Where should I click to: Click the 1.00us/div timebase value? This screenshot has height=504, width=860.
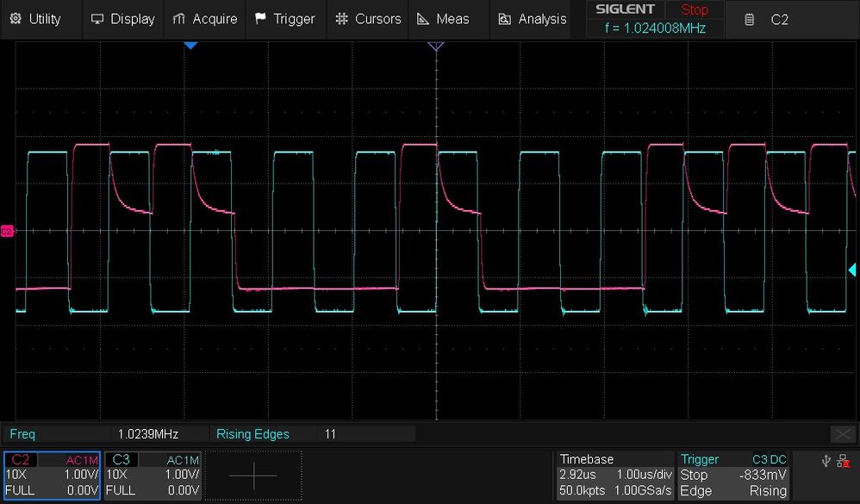645,475
